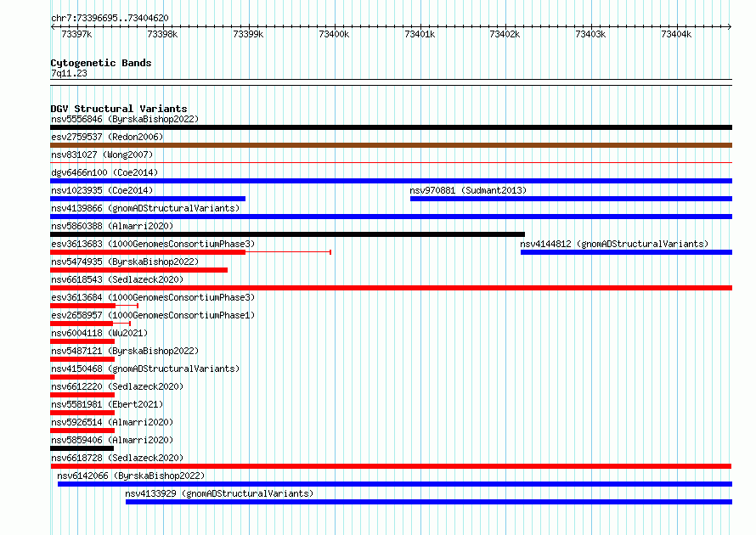756x535 pixels.
Task: Select the blue dgv6466n100 variant bar
Action: click(x=391, y=181)
